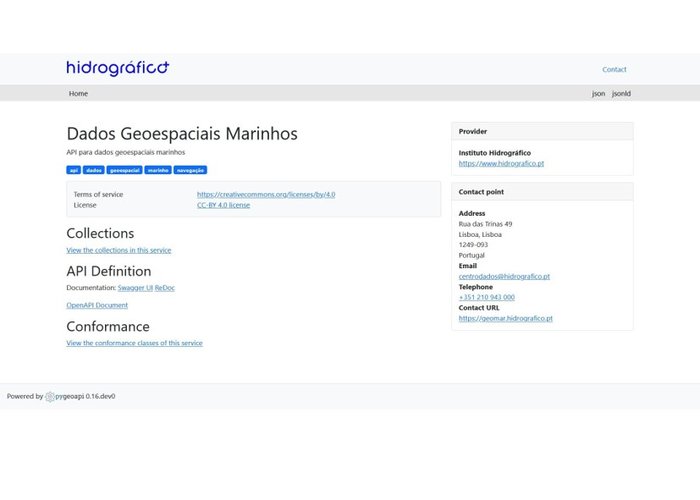The height and width of the screenshot is (500, 700).
Task: Click the +351 210 943 000 telephone link
Action: (x=487, y=297)
